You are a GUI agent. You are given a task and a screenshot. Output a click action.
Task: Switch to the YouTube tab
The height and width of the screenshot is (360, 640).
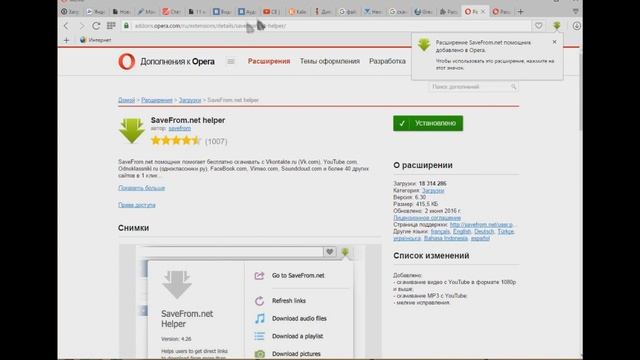[271, 12]
